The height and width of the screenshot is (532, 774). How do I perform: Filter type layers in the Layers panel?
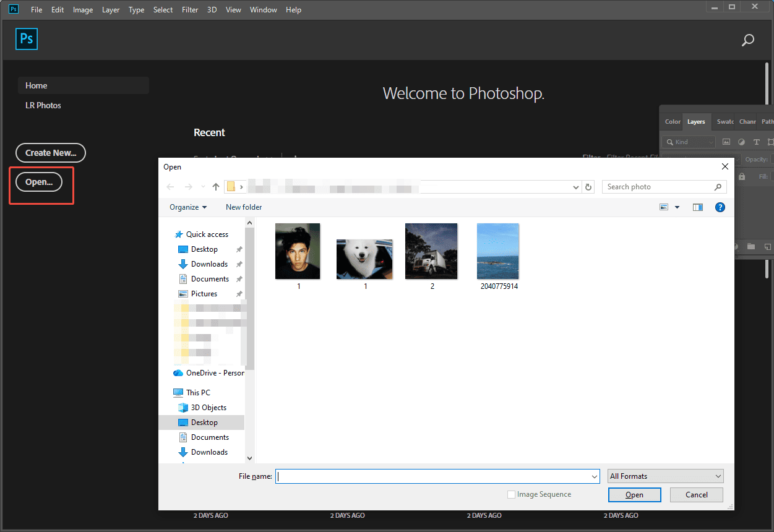pos(757,142)
